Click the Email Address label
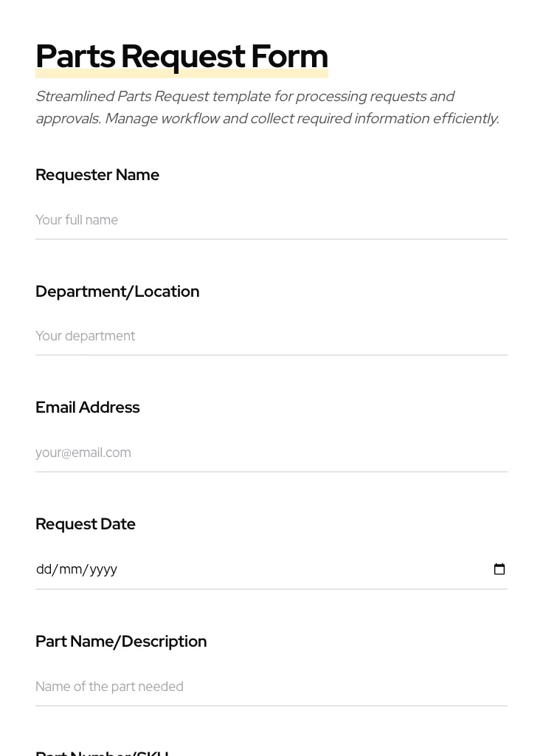The height and width of the screenshot is (756, 543). click(87, 408)
